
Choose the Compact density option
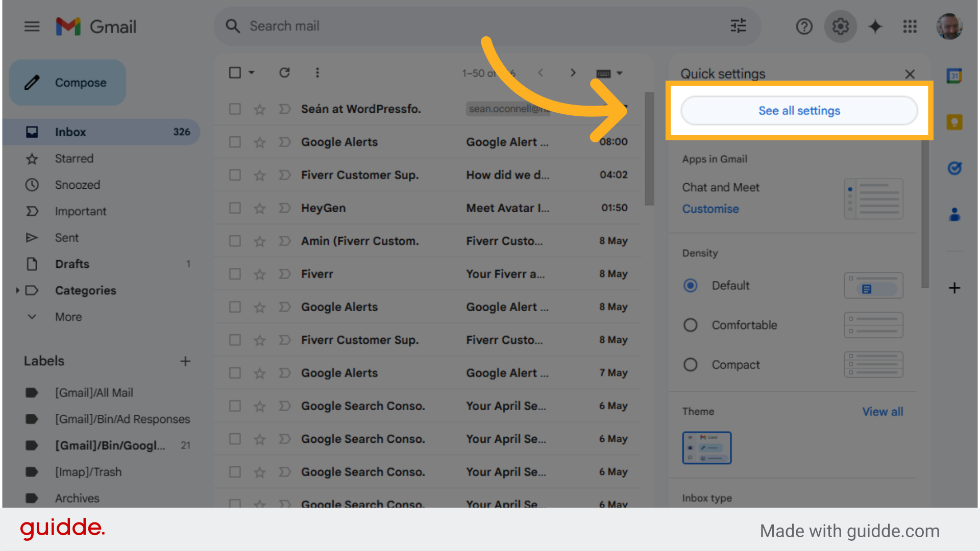click(691, 364)
